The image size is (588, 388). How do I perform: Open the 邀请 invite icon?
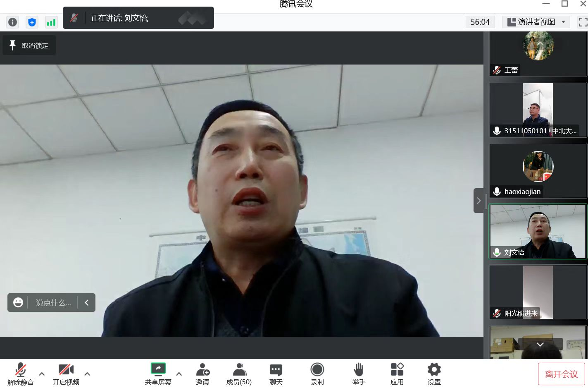click(x=202, y=374)
